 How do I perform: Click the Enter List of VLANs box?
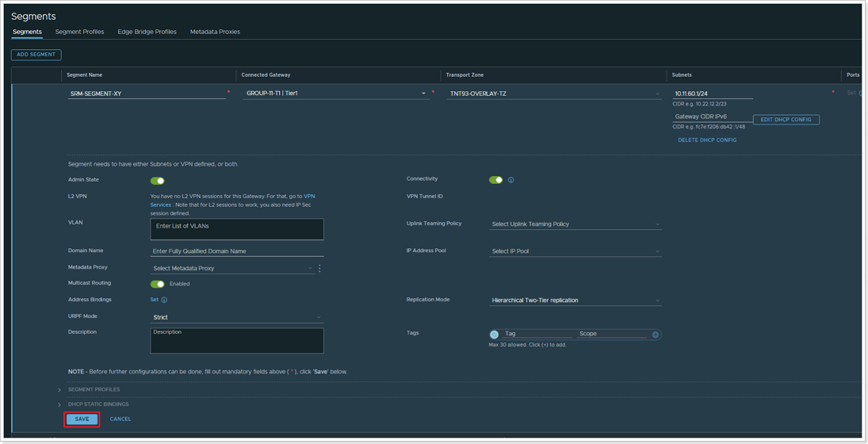[x=237, y=229]
